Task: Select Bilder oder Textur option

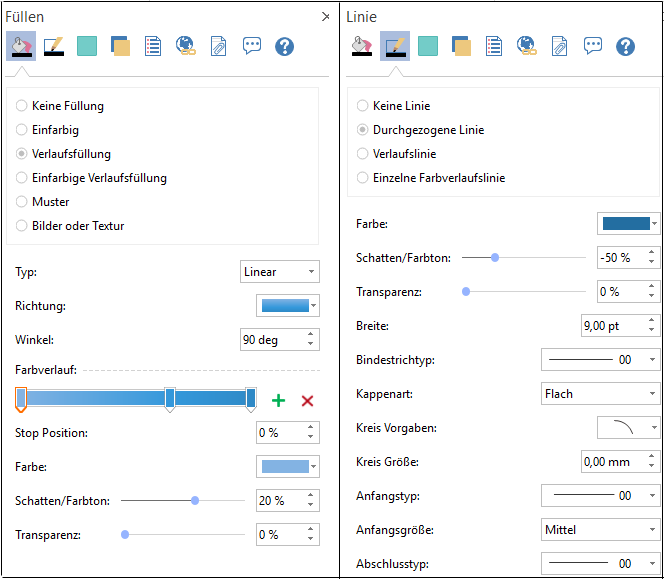Action: pos(70,226)
